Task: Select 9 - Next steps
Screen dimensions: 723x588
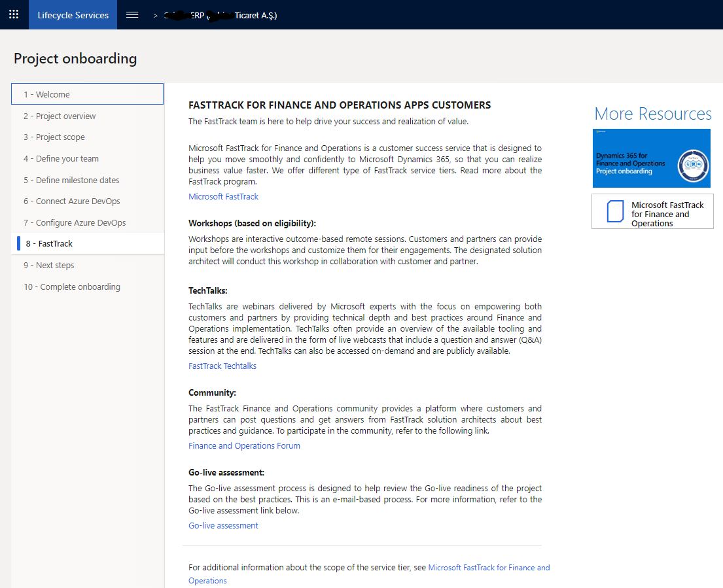Action: pos(87,266)
